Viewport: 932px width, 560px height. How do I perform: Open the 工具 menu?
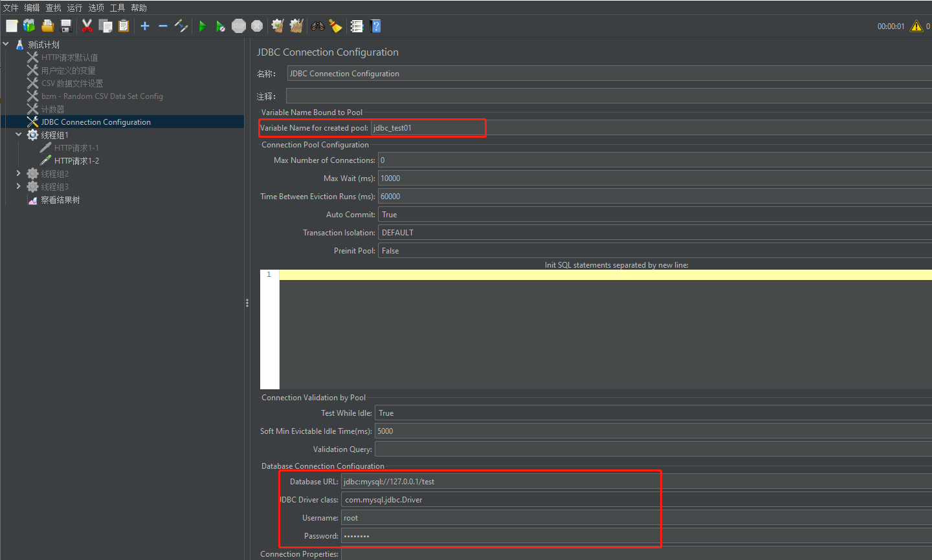pyautogui.click(x=118, y=8)
